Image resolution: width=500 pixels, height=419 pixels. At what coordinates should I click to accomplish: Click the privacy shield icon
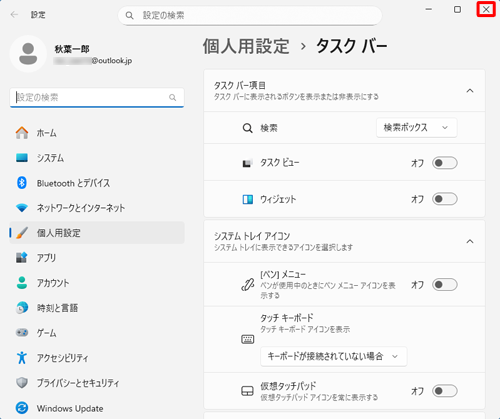click(22, 383)
